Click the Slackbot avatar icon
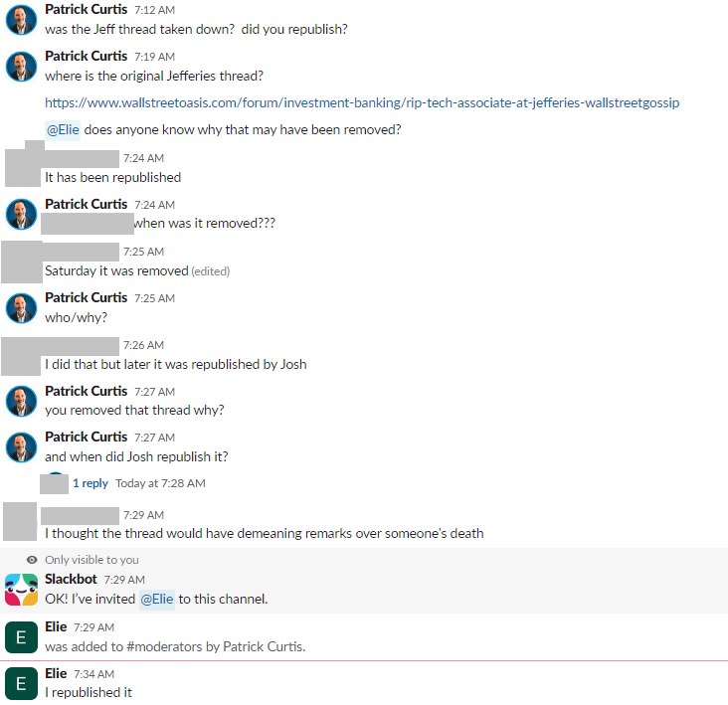 point(22,590)
